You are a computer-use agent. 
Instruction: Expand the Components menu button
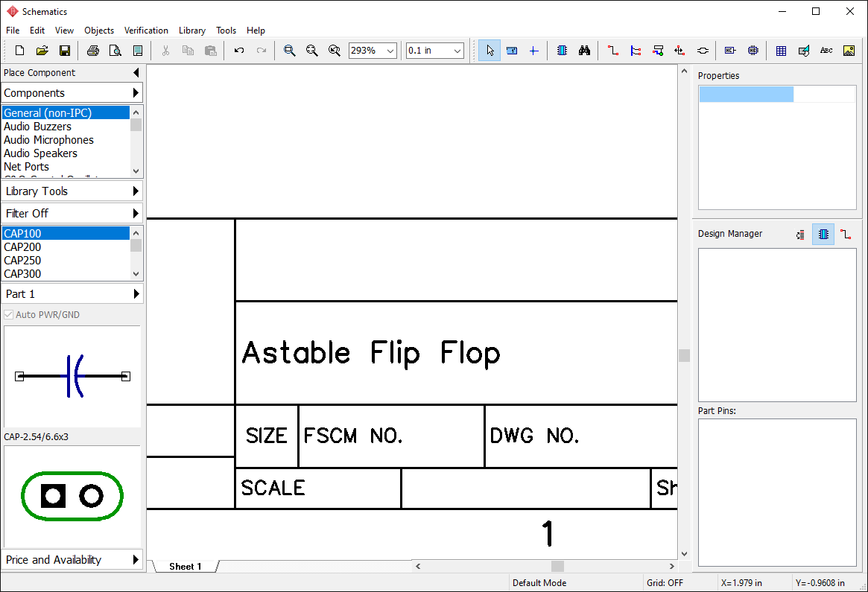72,93
